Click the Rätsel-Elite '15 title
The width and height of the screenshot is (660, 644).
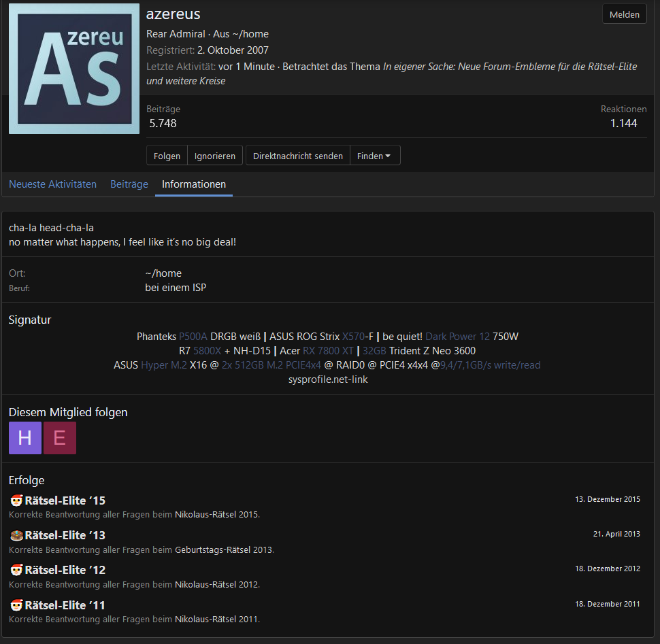65,501
